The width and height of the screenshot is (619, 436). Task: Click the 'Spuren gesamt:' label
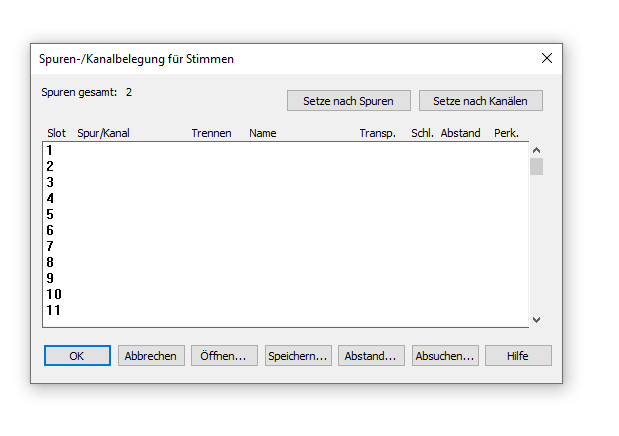coord(79,92)
